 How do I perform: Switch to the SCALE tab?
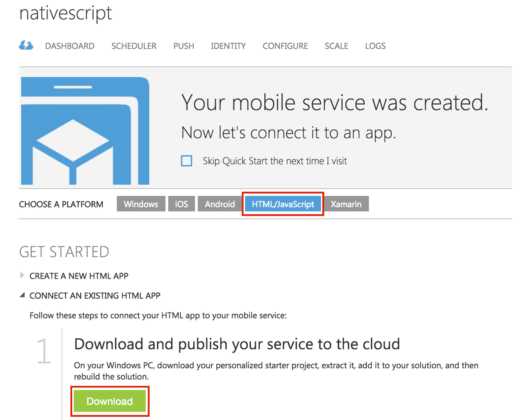336,46
